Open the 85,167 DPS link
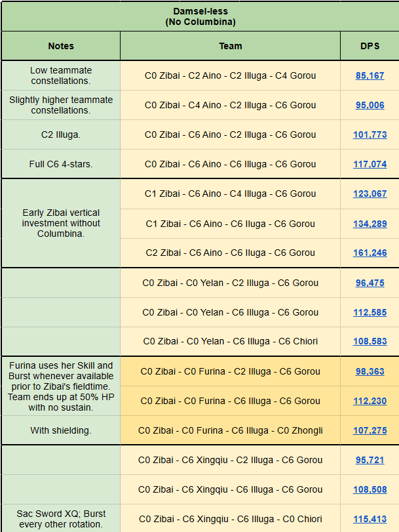The width and height of the screenshot is (399, 532). coord(370,75)
